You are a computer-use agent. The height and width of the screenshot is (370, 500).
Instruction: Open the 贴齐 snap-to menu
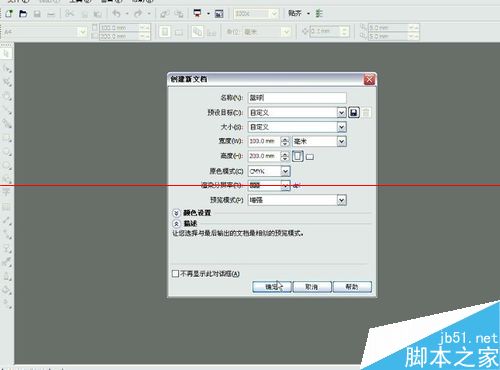[299, 14]
